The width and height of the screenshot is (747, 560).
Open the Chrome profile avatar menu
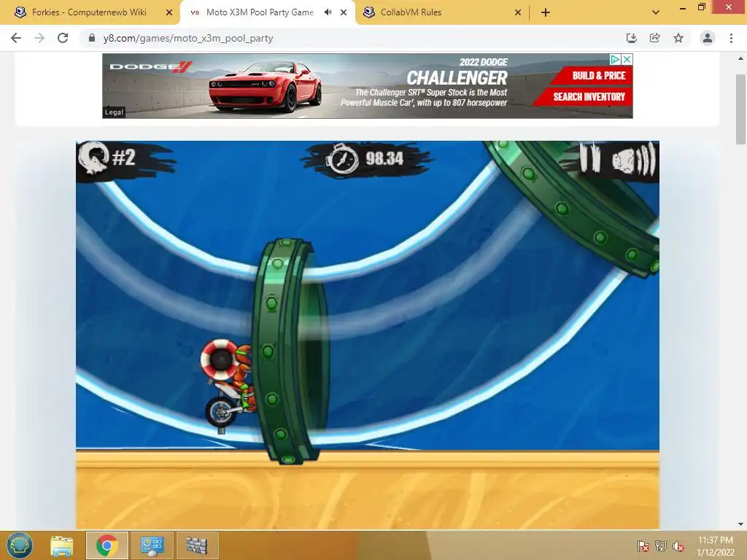coord(708,38)
